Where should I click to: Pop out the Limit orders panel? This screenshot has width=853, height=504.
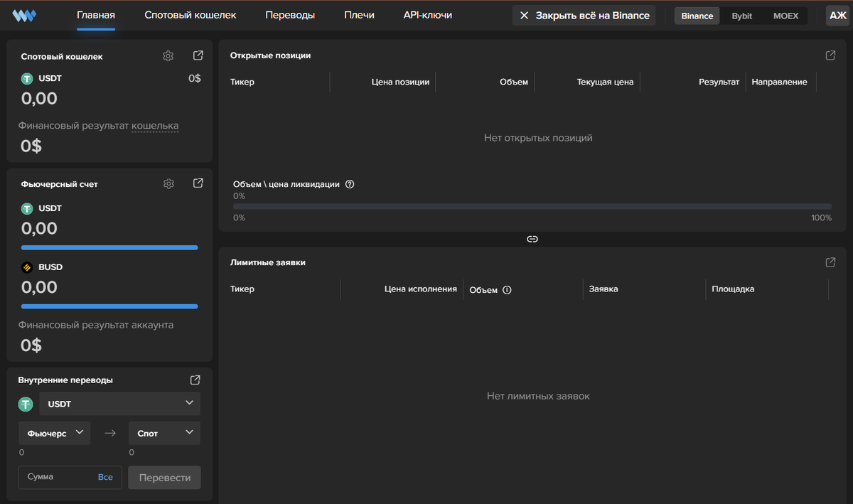pyautogui.click(x=830, y=262)
